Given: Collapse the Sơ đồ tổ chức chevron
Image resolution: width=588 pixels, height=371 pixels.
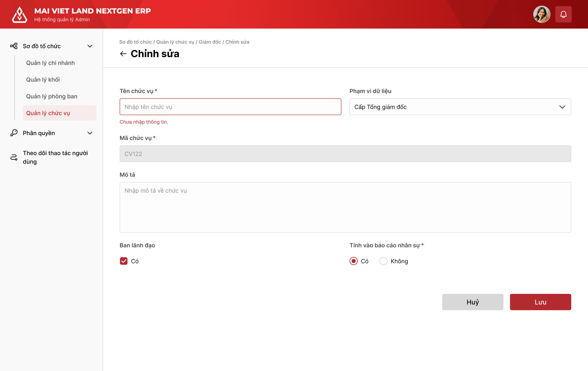Looking at the screenshot, I should [90, 46].
